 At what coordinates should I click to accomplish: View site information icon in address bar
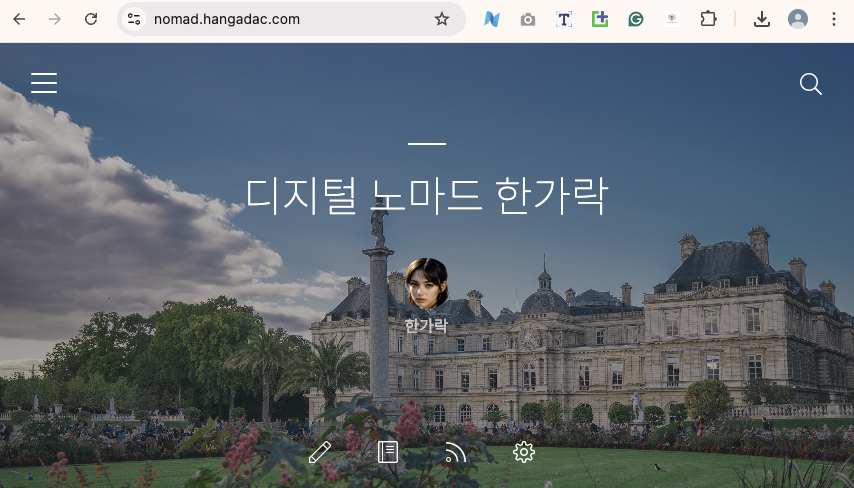pyautogui.click(x=134, y=19)
